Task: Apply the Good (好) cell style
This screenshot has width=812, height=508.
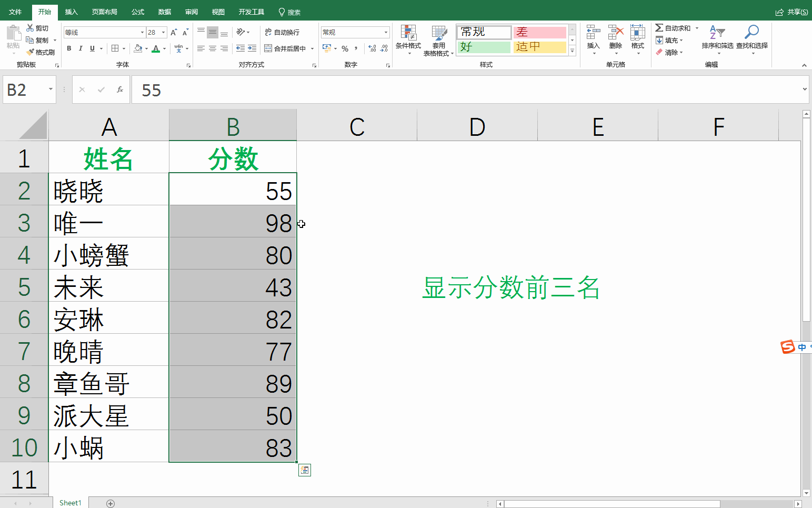Action: point(484,47)
